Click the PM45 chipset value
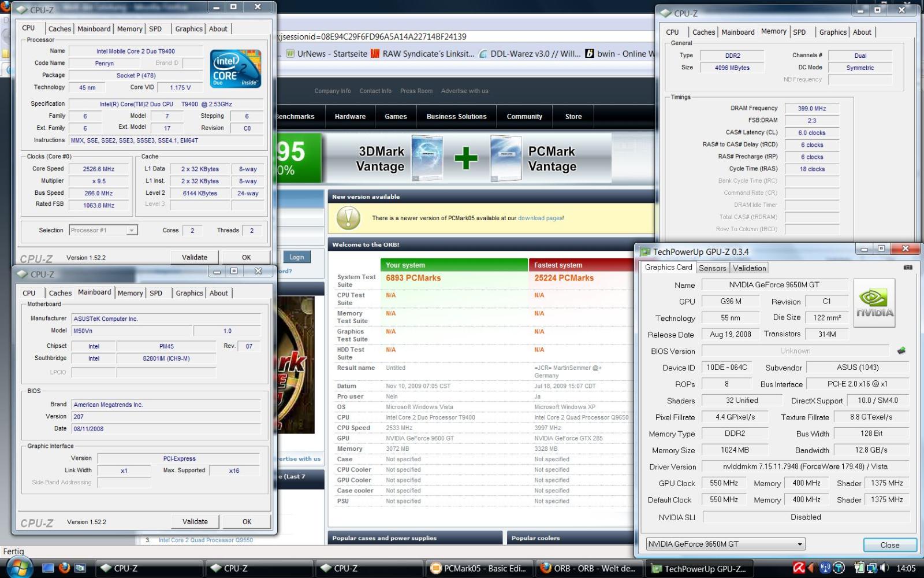The width and height of the screenshot is (924, 578). [x=166, y=346]
